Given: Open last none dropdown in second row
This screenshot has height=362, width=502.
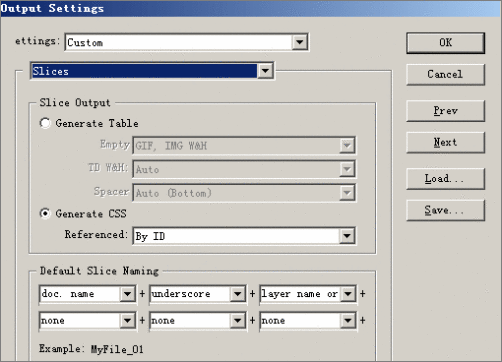Looking at the screenshot, I should [x=308, y=321].
